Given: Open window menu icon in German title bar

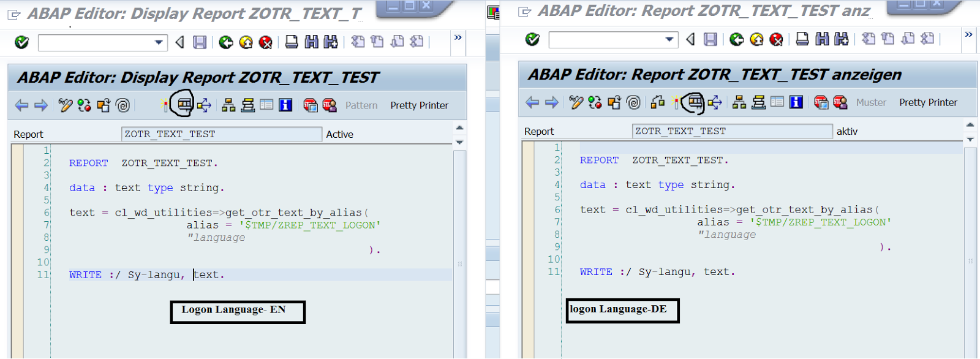Looking at the screenshot, I should 524,12.
